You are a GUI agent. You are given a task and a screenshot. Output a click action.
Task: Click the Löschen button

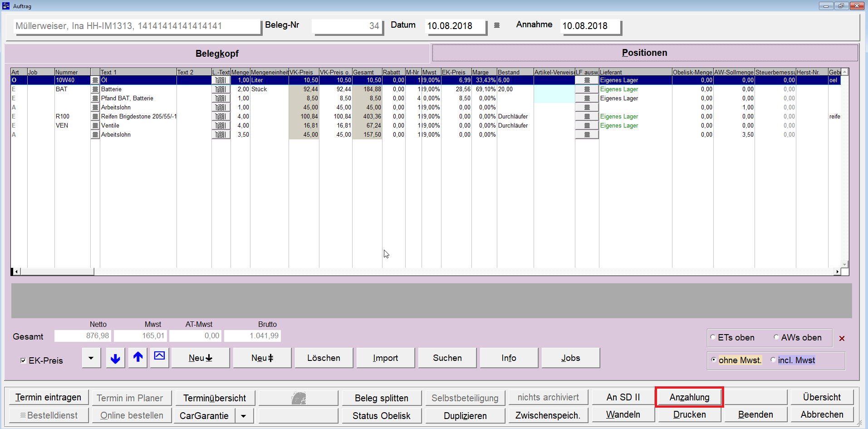click(x=324, y=358)
